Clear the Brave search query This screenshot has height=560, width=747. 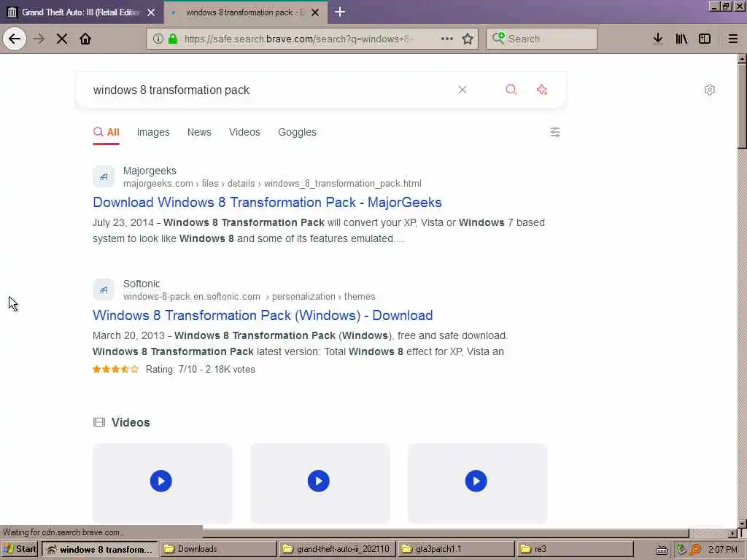[462, 90]
